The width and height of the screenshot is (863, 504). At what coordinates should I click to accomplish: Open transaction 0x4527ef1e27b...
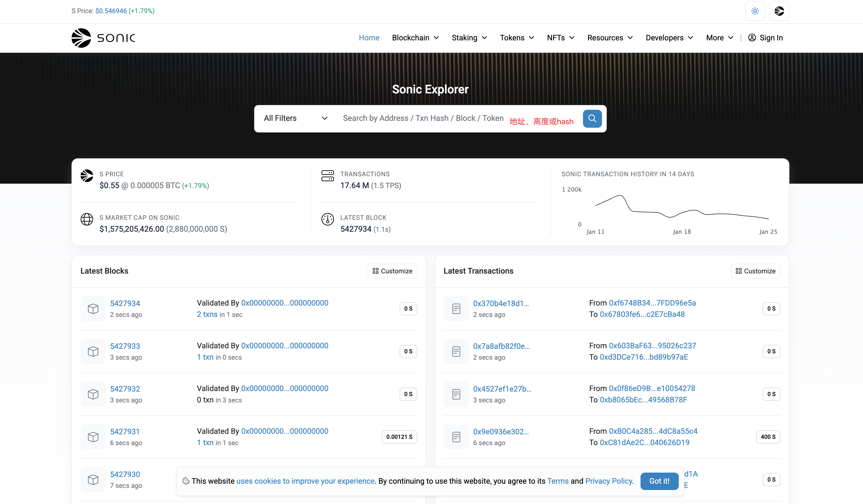click(502, 389)
